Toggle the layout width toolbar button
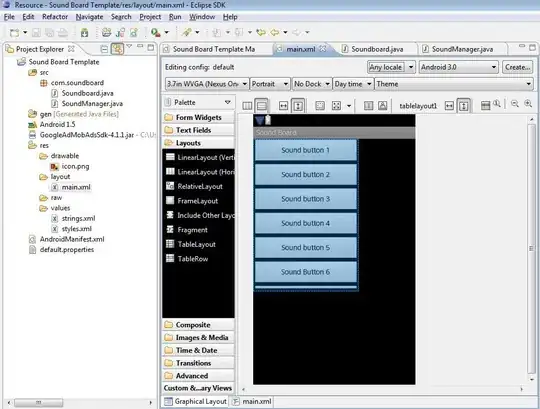 click(283, 106)
